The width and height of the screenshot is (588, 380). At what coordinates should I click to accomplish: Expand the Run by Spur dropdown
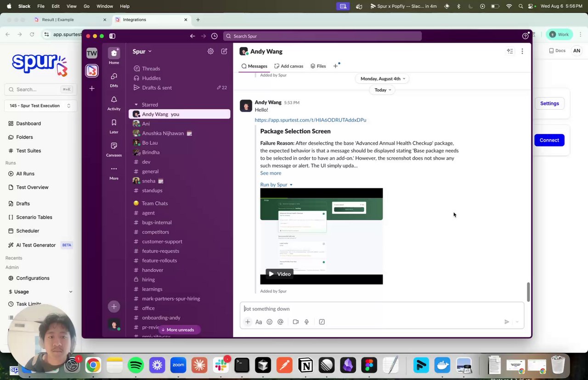click(x=277, y=185)
